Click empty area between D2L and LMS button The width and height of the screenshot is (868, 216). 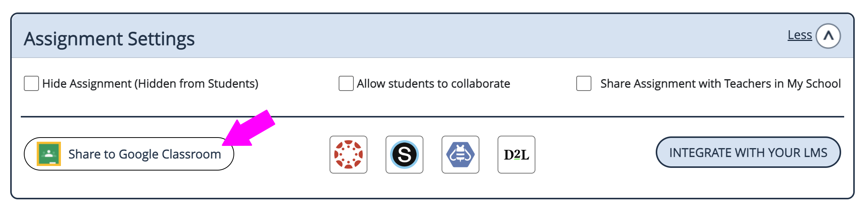[595, 155]
